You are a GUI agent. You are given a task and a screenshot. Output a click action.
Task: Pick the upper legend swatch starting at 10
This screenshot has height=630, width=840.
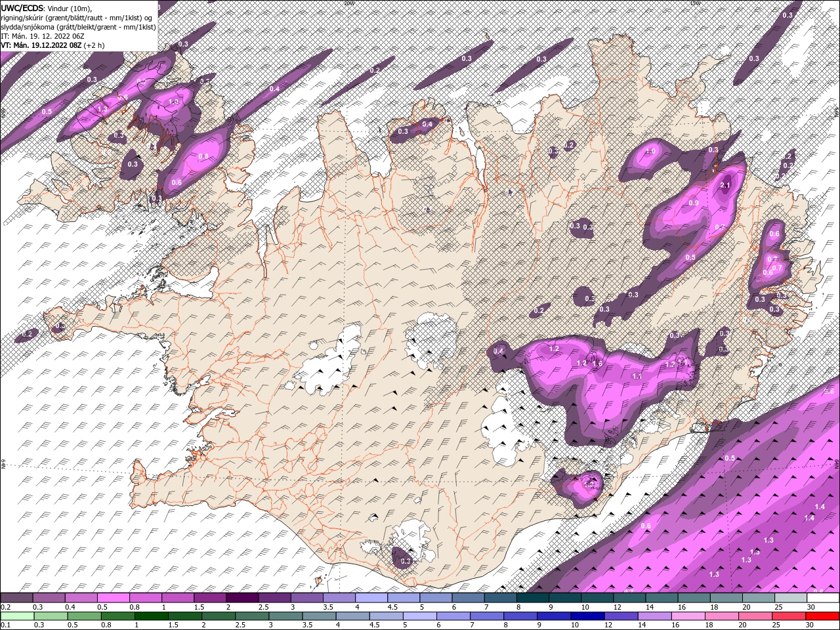pos(597,598)
